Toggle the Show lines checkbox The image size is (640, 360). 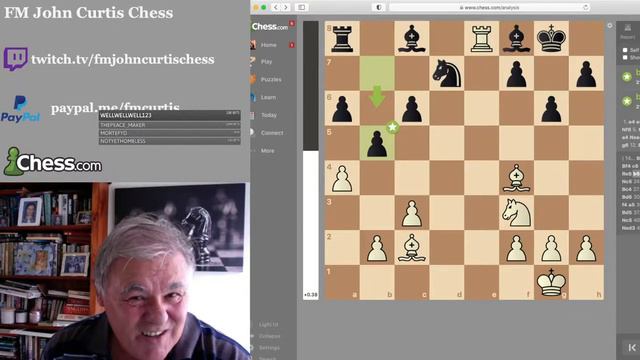625,58
